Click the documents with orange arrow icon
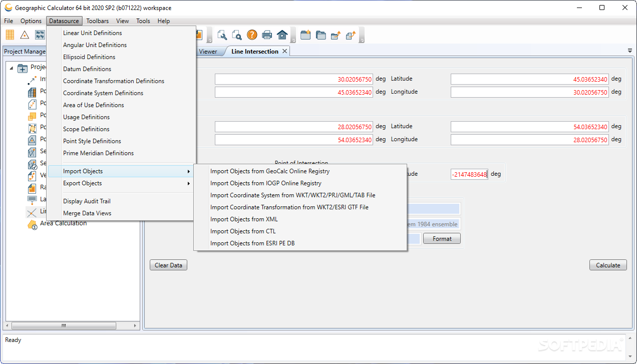The image size is (637, 364). coord(351,35)
